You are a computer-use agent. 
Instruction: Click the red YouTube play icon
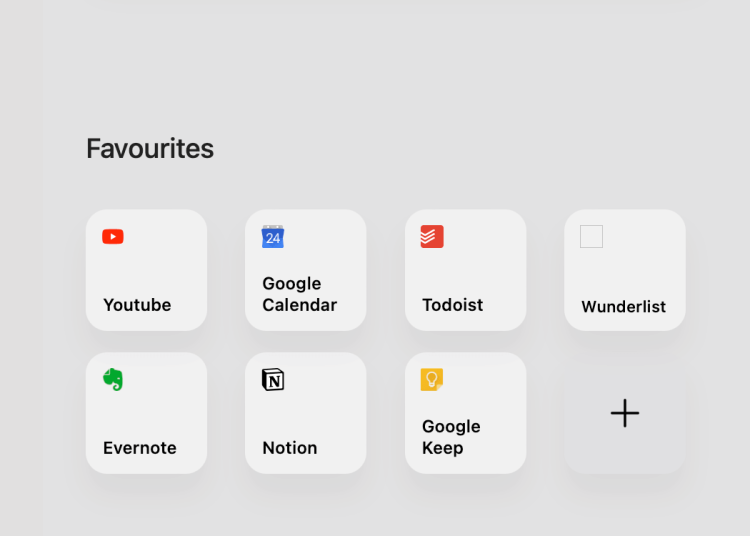113,237
